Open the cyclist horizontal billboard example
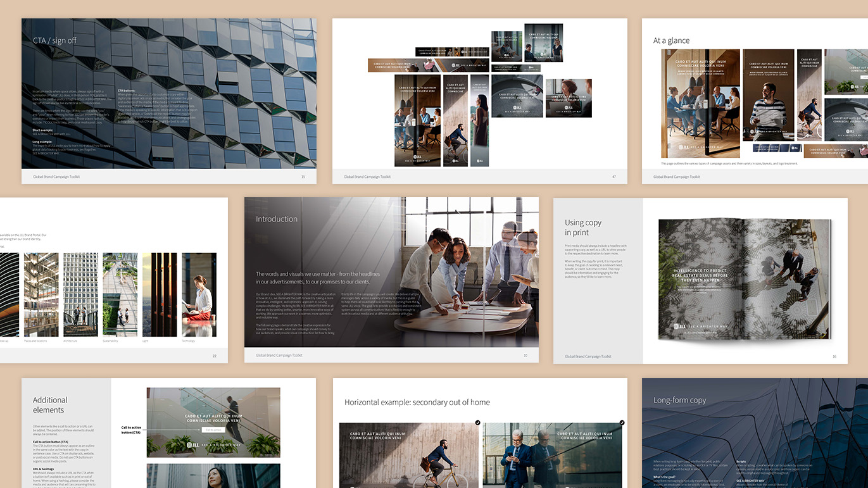Image resolution: width=868 pixels, height=488 pixels. (408, 456)
